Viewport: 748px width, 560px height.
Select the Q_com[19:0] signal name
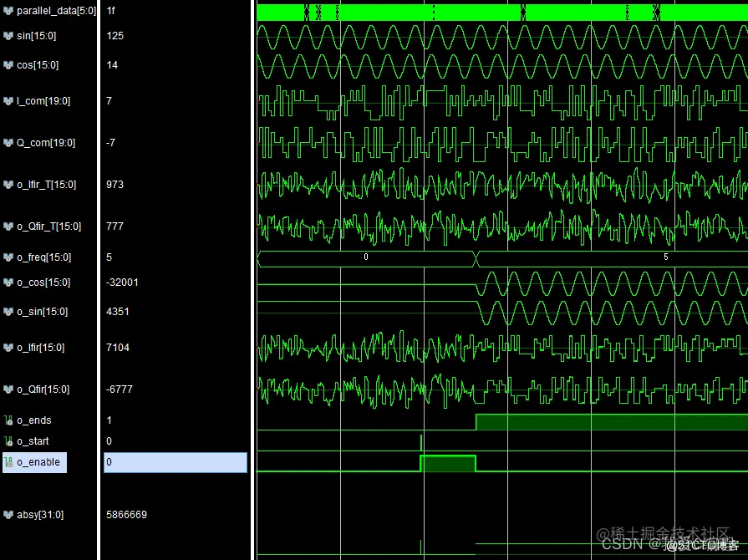tap(46, 143)
